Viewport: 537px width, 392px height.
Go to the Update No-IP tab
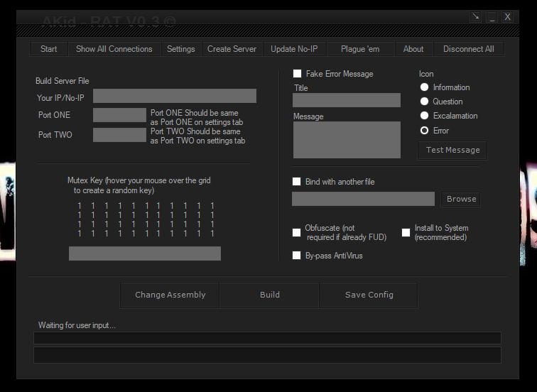[x=294, y=49]
